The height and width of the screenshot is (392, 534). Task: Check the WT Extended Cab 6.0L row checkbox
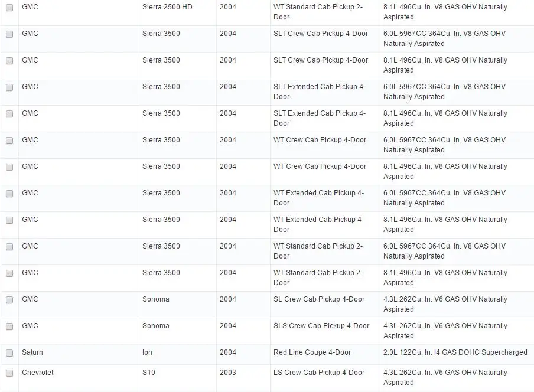coord(9,193)
